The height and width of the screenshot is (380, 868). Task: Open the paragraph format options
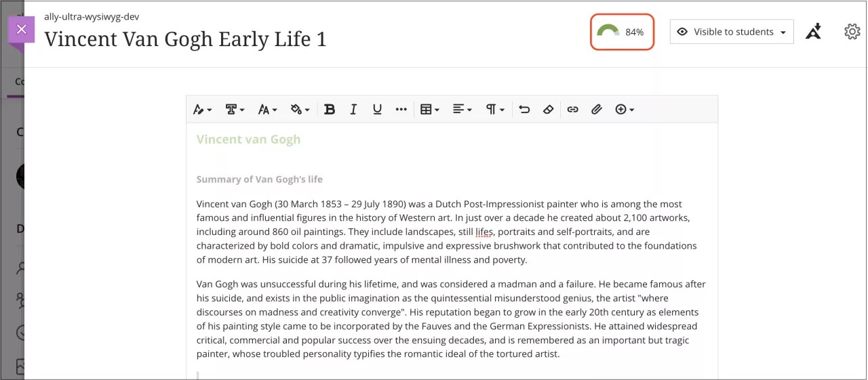tap(494, 109)
